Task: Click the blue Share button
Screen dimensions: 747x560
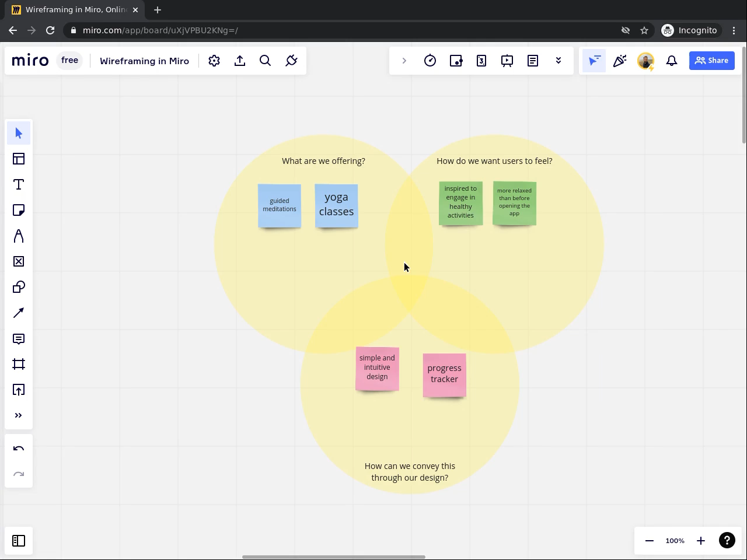Action: [711, 61]
